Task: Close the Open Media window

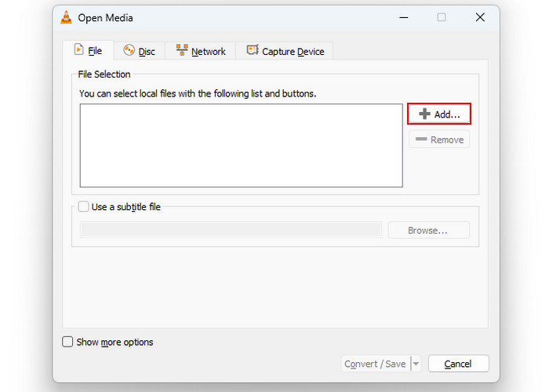Action: tap(480, 17)
